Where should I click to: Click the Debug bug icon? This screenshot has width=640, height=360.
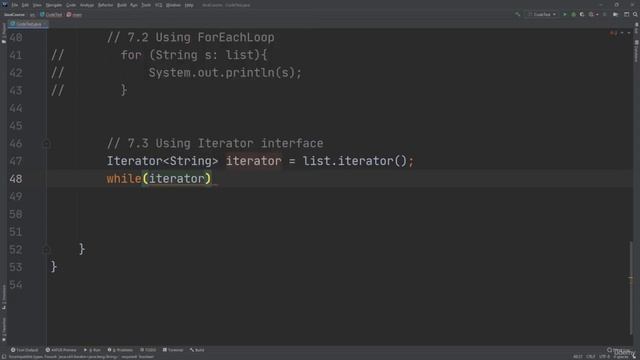coord(573,14)
